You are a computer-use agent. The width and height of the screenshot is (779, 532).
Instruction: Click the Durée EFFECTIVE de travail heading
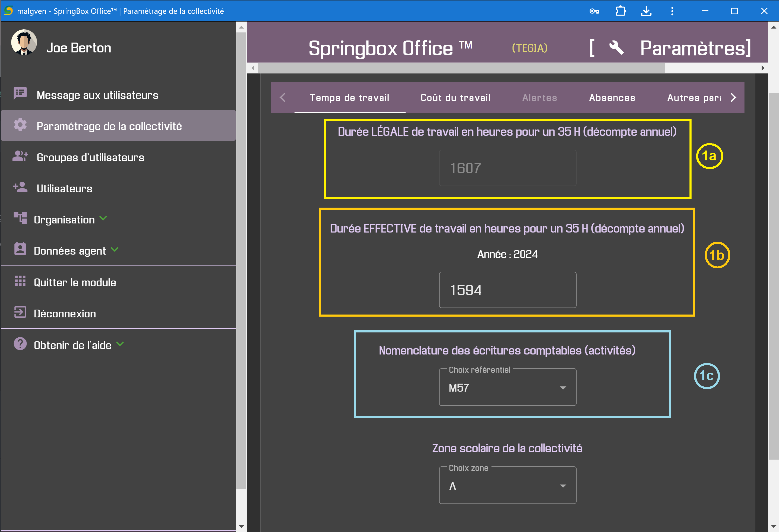(x=507, y=229)
